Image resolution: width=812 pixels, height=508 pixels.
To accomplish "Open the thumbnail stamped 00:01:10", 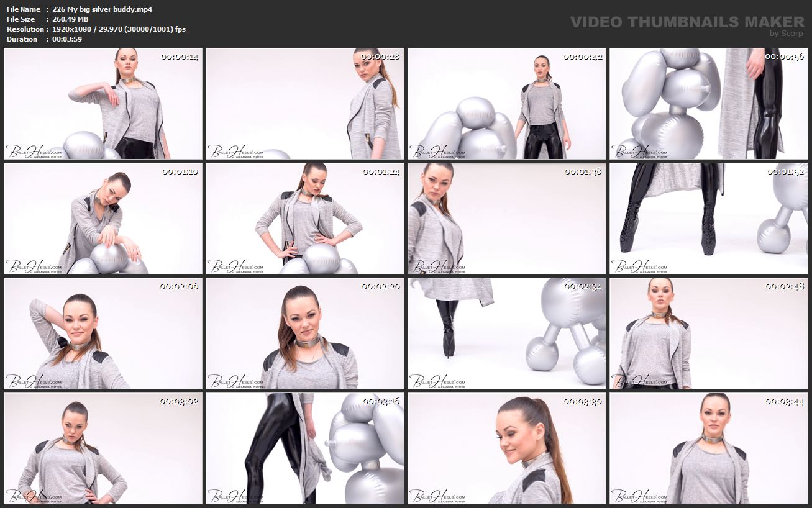I will pos(103,219).
